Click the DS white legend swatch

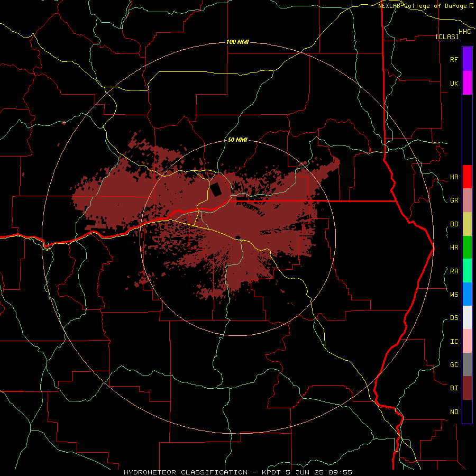[467, 317]
